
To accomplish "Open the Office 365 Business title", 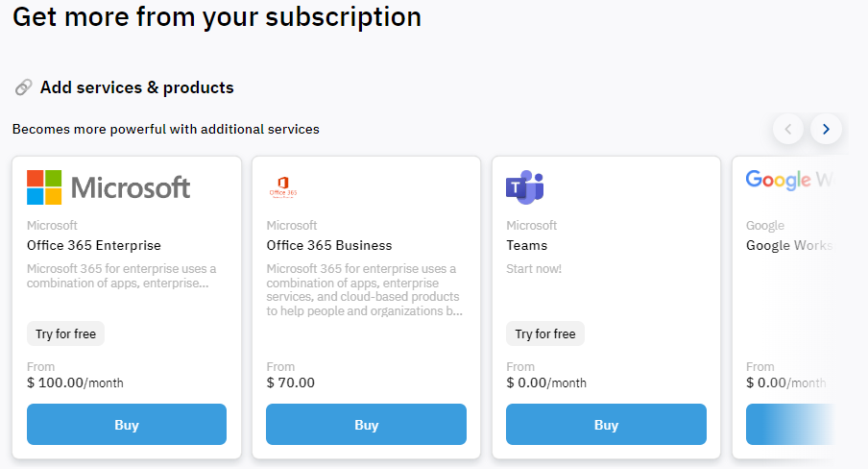I will 329,246.
